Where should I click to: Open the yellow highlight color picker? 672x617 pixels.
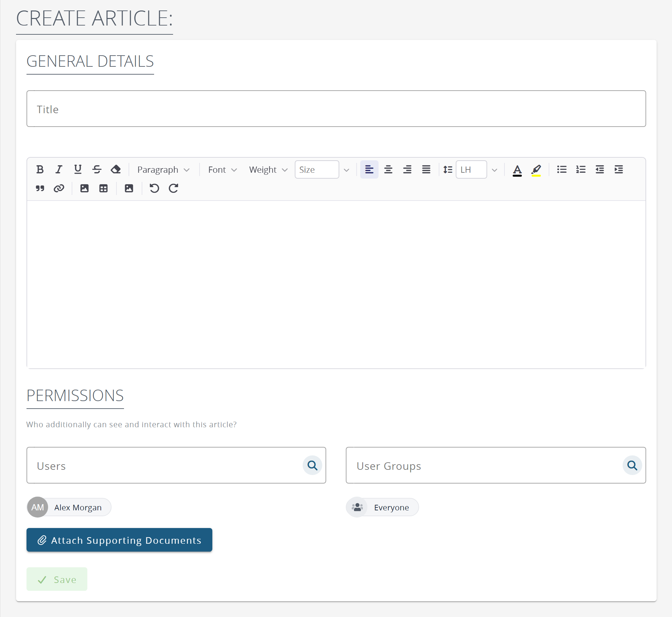click(x=536, y=170)
